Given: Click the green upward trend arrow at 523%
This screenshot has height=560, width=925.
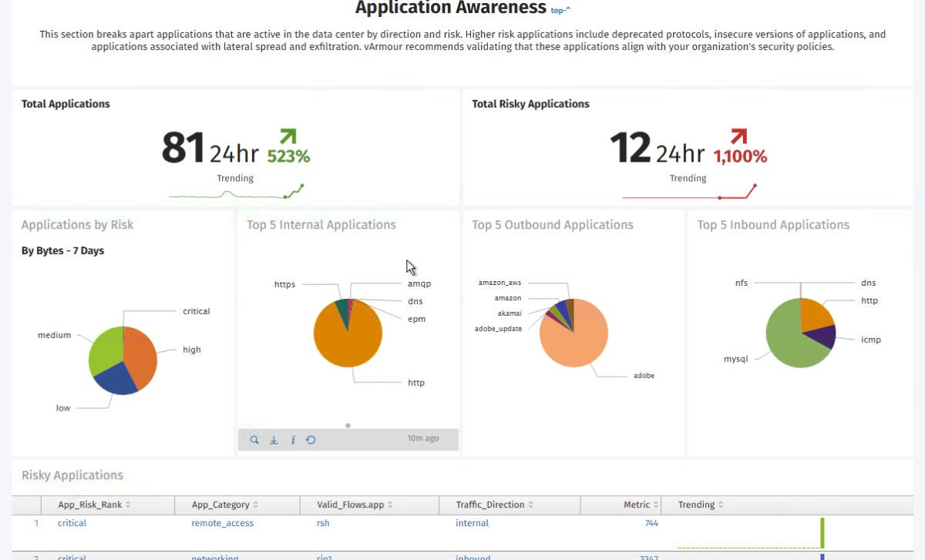Looking at the screenshot, I should coord(288,137).
